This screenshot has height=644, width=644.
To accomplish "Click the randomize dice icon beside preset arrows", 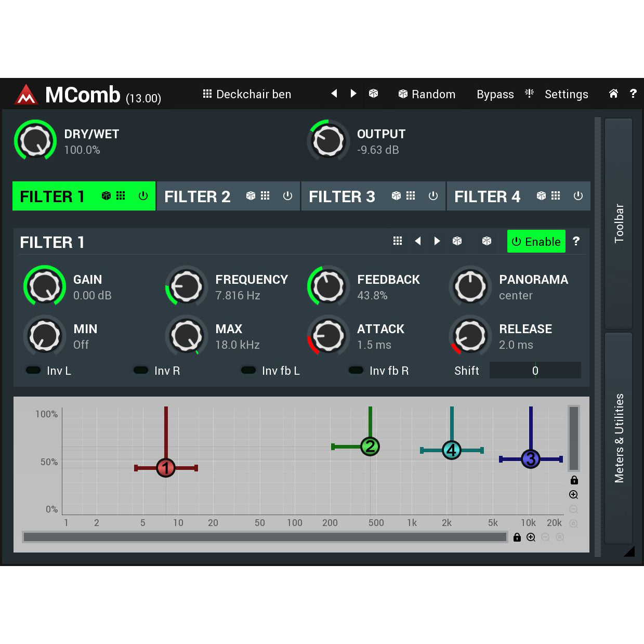I will point(373,94).
